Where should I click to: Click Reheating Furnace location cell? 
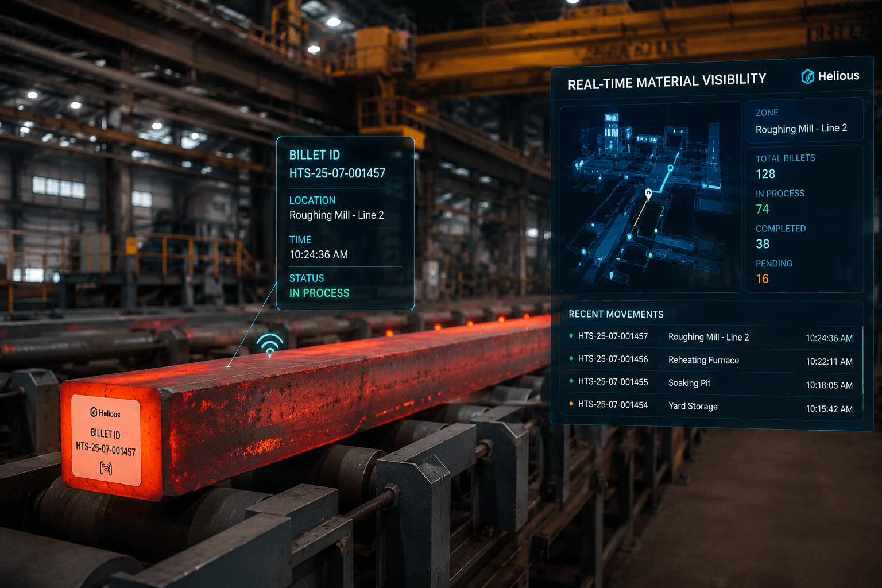tap(703, 360)
